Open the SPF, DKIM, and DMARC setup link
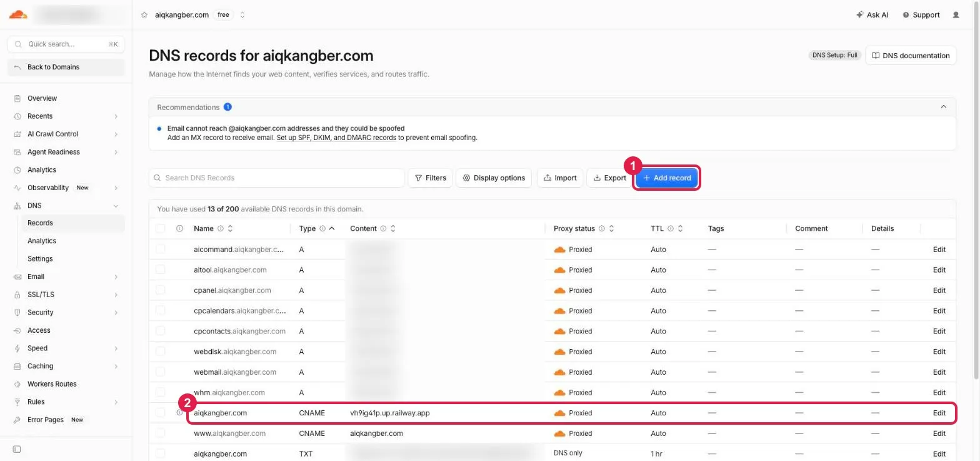The width and height of the screenshot is (980, 461). [x=336, y=138]
